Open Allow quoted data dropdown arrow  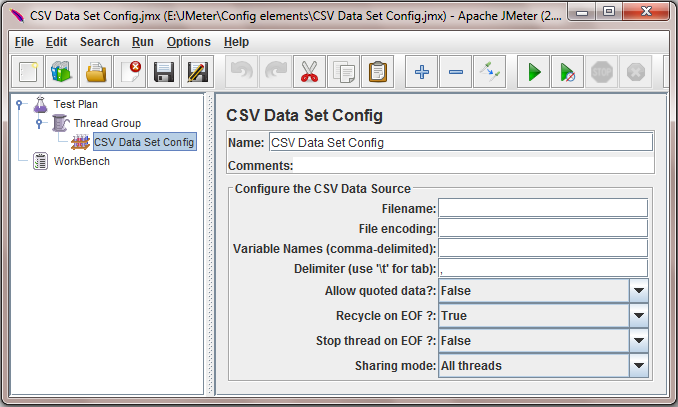click(x=639, y=291)
